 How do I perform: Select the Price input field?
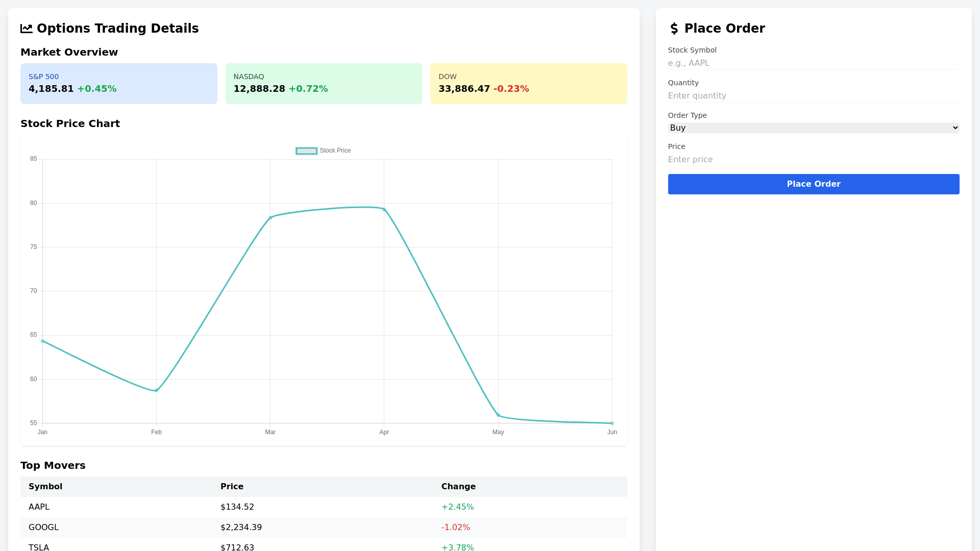(x=813, y=160)
